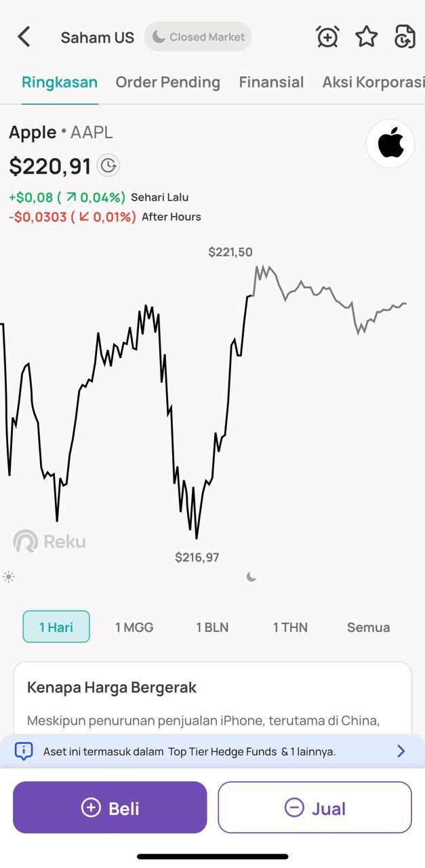Add AAPL to favorites with star icon
This screenshot has height=868, width=425.
(367, 37)
